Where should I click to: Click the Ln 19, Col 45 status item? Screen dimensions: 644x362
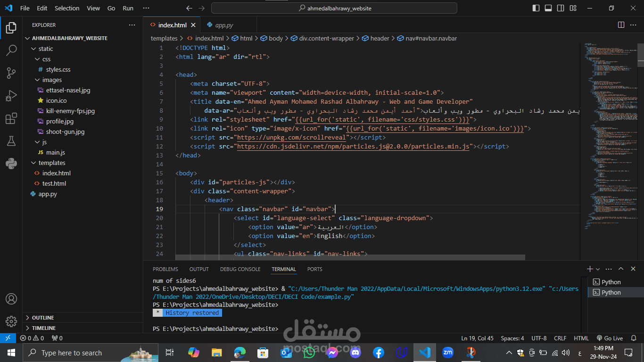(477, 338)
